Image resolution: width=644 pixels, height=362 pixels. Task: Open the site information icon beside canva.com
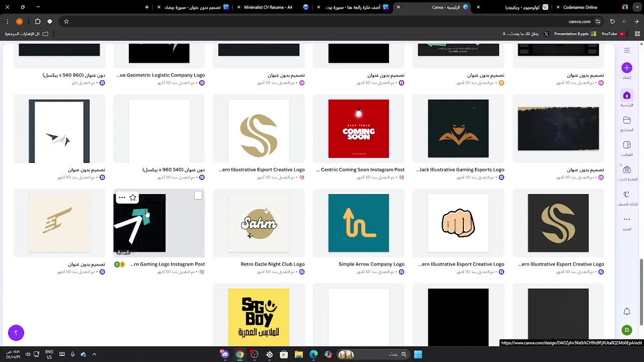click(598, 22)
